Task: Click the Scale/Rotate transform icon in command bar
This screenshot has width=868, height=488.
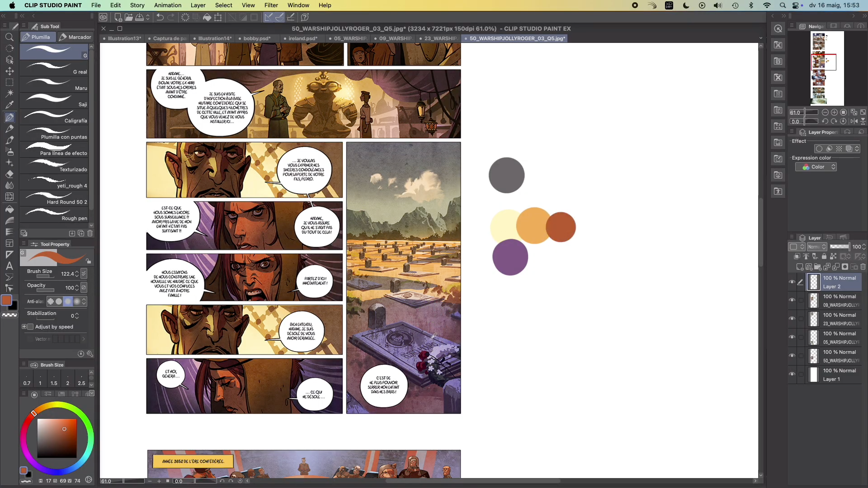Action: point(218,17)
